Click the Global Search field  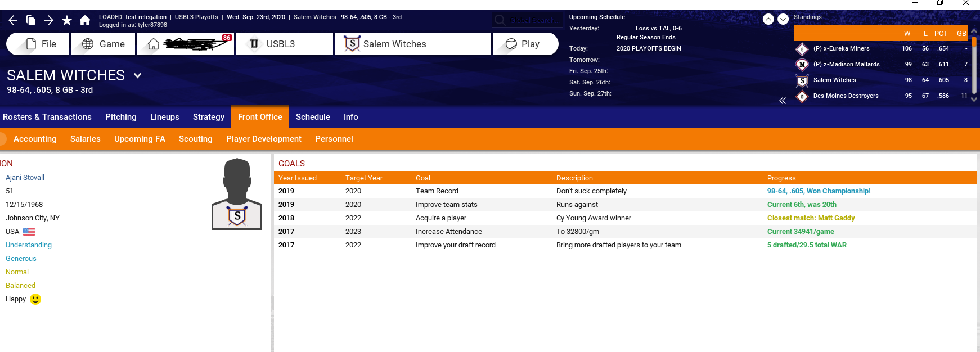tap(527, 20)
